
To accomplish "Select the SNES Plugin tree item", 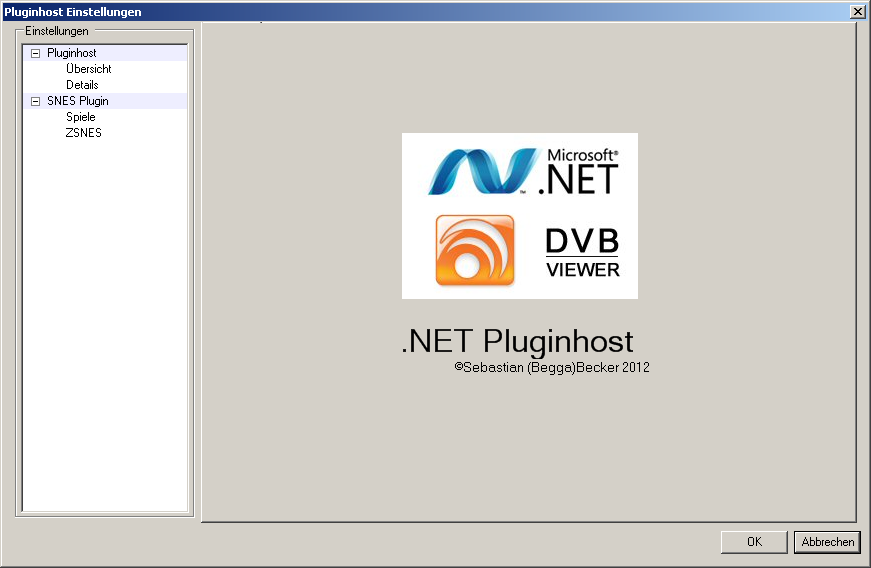I will (x=77, y=101).
